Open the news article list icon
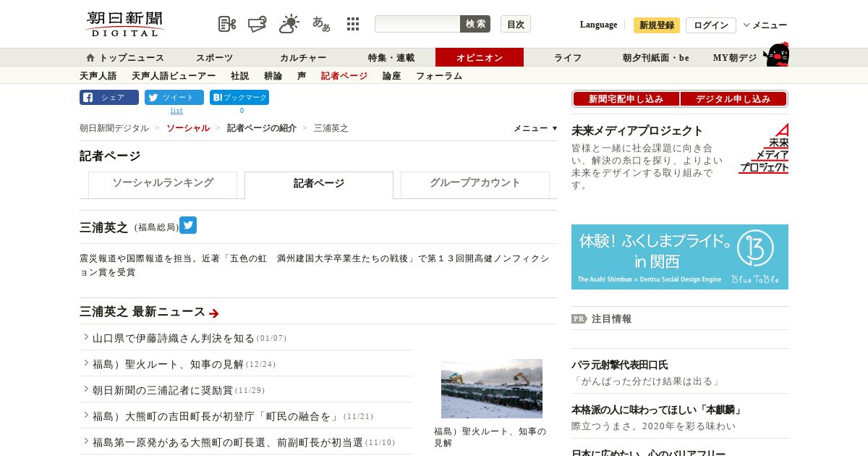The height and width of the screenshot is (456, 868). (x=227, y=24)
